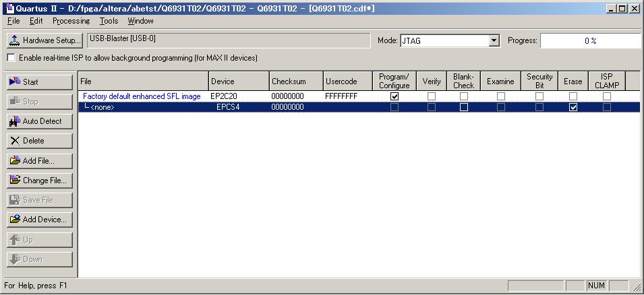Screen dimensions: 644x295
Task: Uncheck Program/Configure for EP2C20 row
Action: [394, 96]
